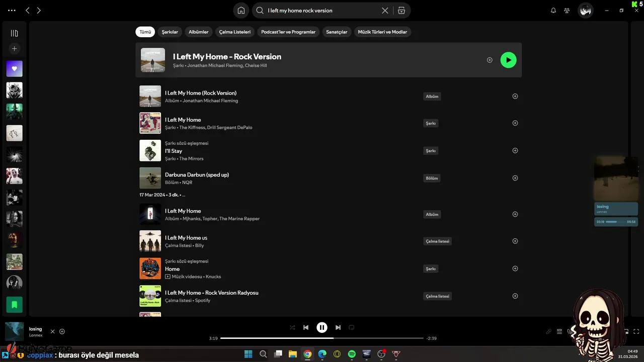The width and height of the screenshot is (644, 362).
Task: Open the user profile avatar menu
Action: 585,10
